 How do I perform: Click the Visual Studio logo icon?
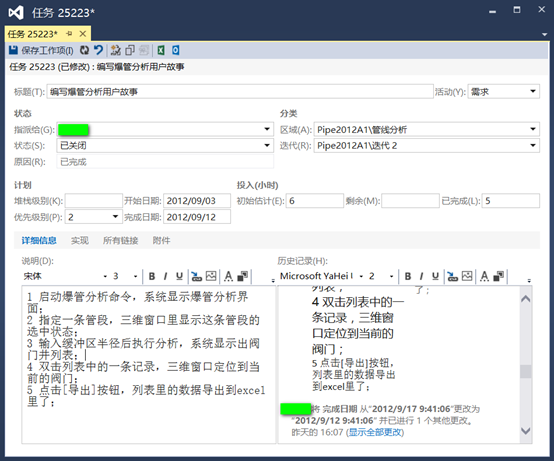tap(16, 13)
